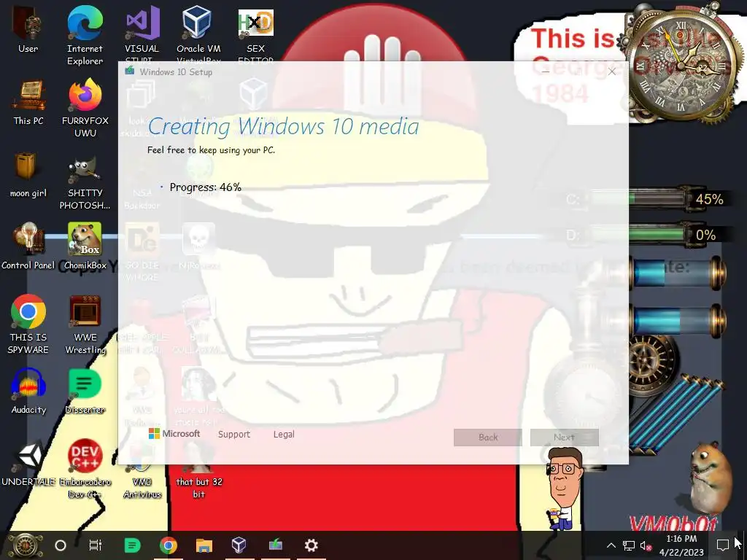Screen dimensions: 747x560
Task: Click the Progress: 46% status text
Action: click(205, 187)
